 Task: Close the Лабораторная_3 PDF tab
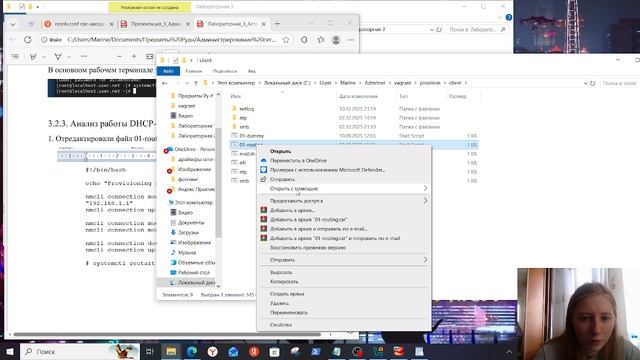click(263, 24)
